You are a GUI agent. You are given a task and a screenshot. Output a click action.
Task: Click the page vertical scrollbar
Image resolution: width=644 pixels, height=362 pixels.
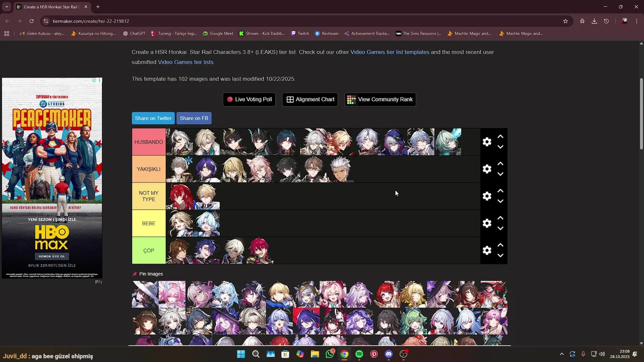(641, 113)
